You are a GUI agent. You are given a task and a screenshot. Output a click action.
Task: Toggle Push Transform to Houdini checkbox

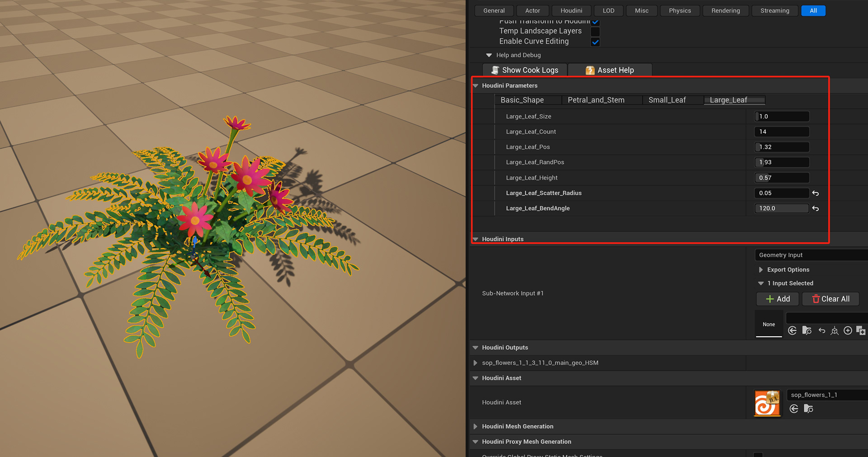pos(595,22)
